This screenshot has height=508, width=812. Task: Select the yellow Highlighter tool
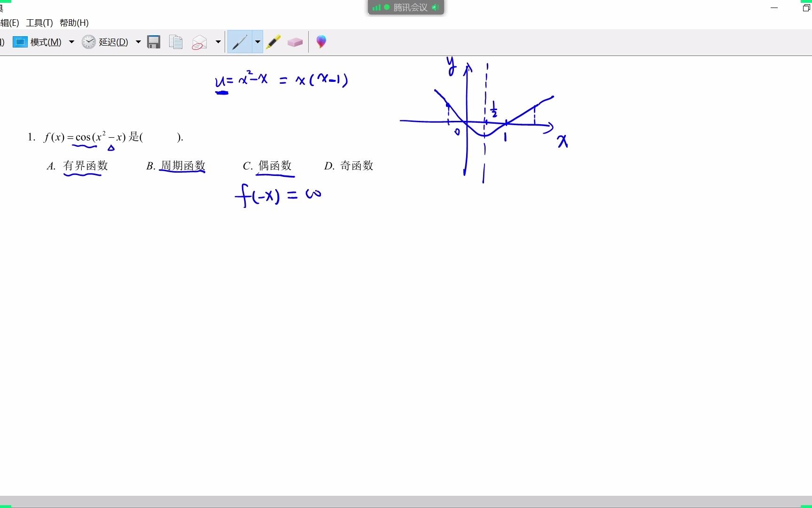click(x=273, y=42)
